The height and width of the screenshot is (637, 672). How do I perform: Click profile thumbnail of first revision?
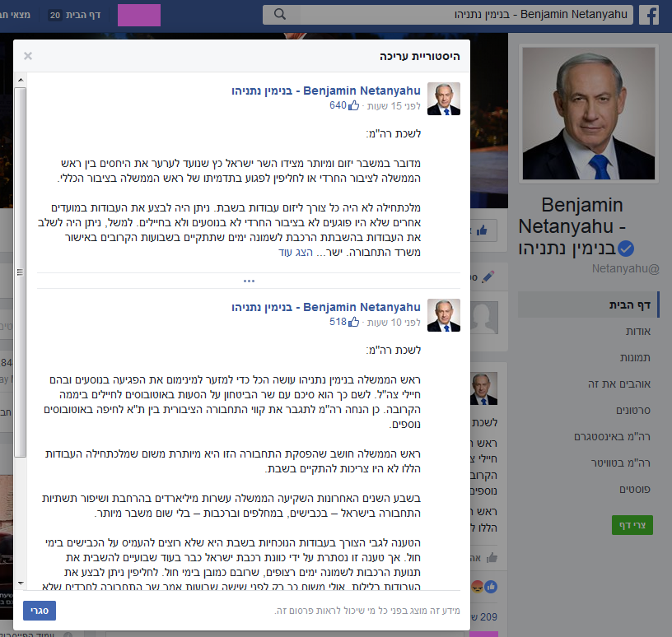444,99
